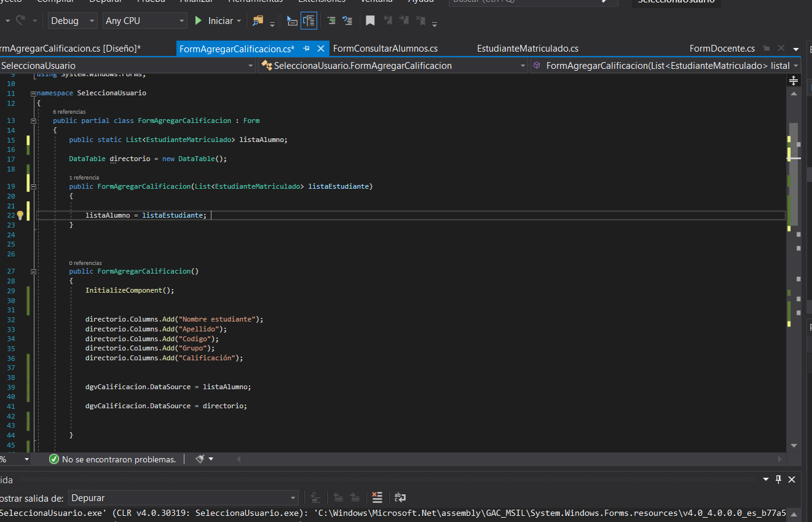Switch to FormDocente.cs tab

(722, 49)
